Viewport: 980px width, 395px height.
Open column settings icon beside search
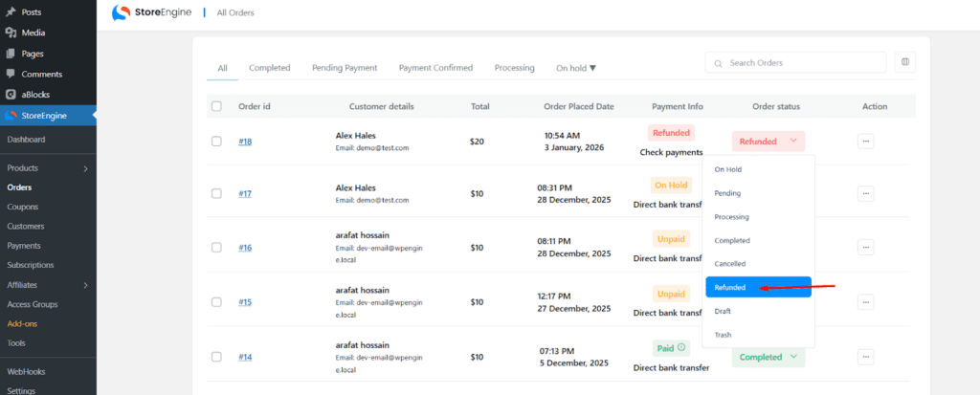904,62
